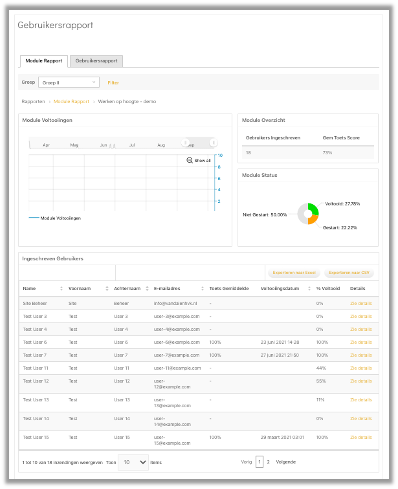Click 'Site Beheer' name cell
398x489 pixels.
pyautogui.click(x=35, y=303)
